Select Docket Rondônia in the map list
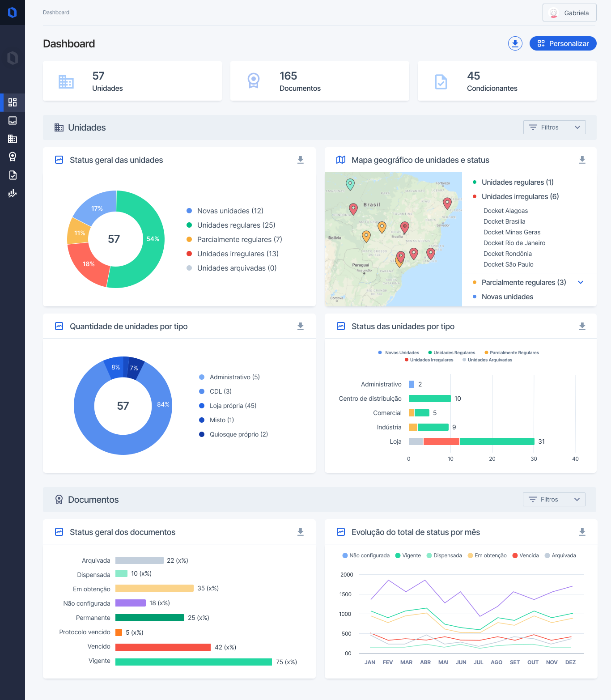Image resolution: width=611 pixels, height=700 pixels. [507, 254]
